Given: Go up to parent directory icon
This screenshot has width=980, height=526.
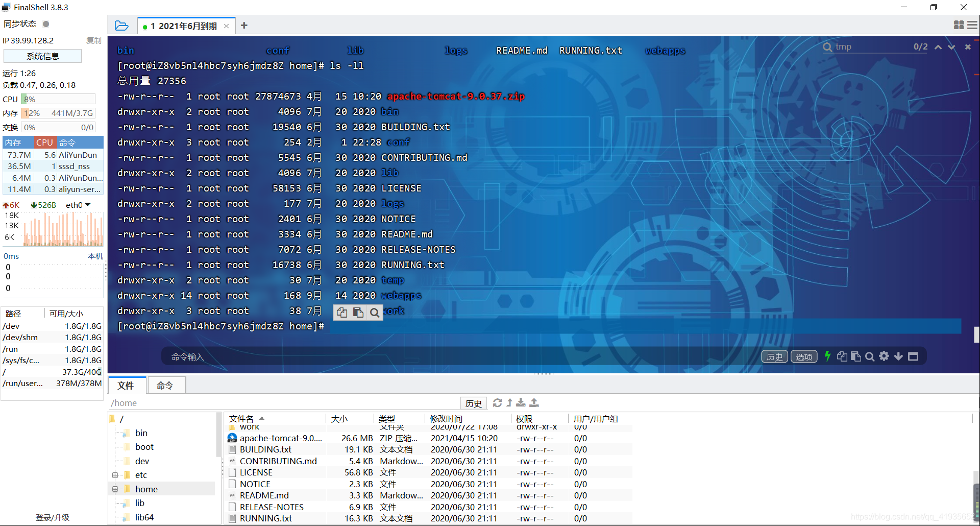Looking at the screenshot, I should click(509, 403).
